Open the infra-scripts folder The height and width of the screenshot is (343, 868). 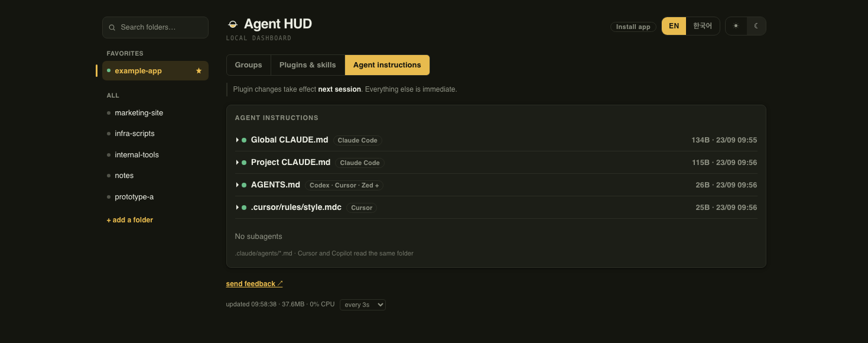point(155,134)
